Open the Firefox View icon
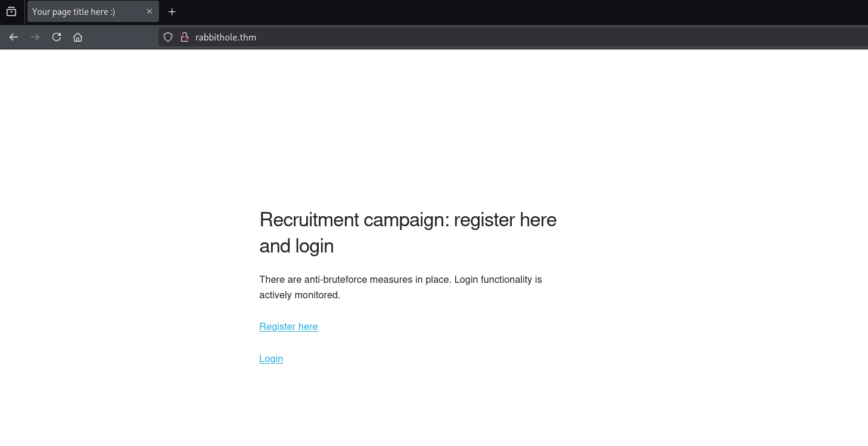868x446 pixels. 11,12
